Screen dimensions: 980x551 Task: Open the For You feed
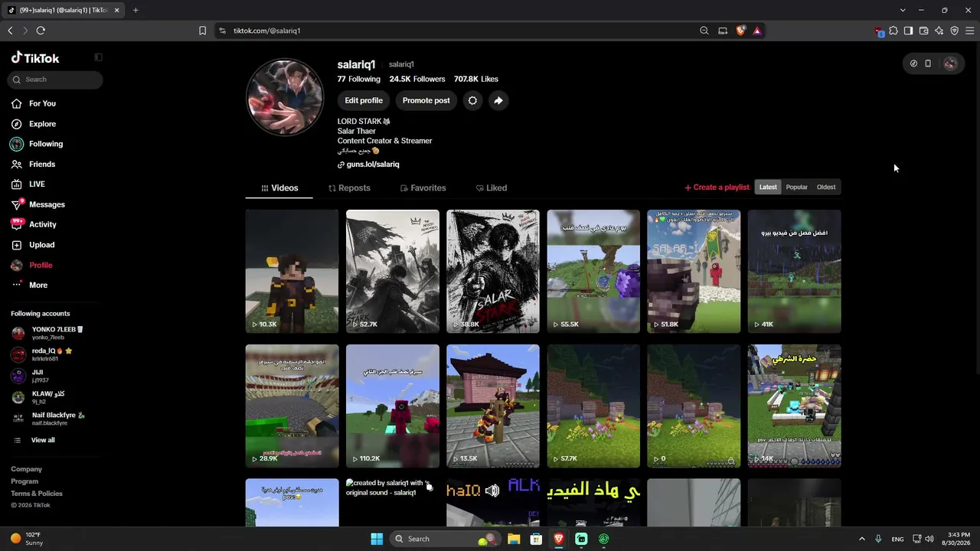pos(34,103)
